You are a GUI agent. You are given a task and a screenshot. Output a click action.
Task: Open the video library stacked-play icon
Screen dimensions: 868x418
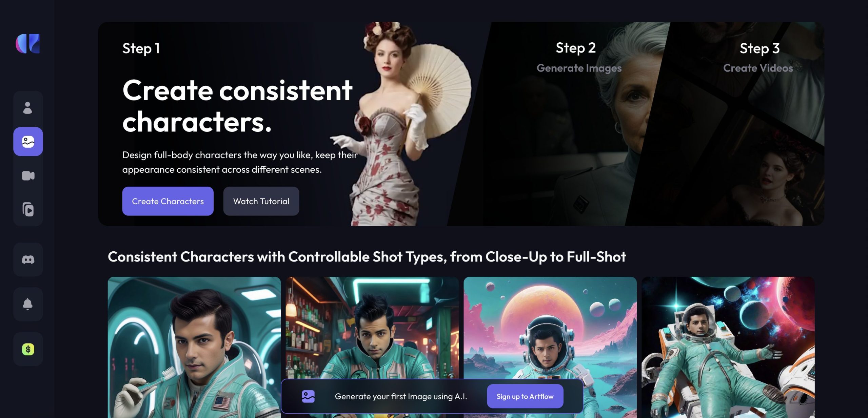28,209
